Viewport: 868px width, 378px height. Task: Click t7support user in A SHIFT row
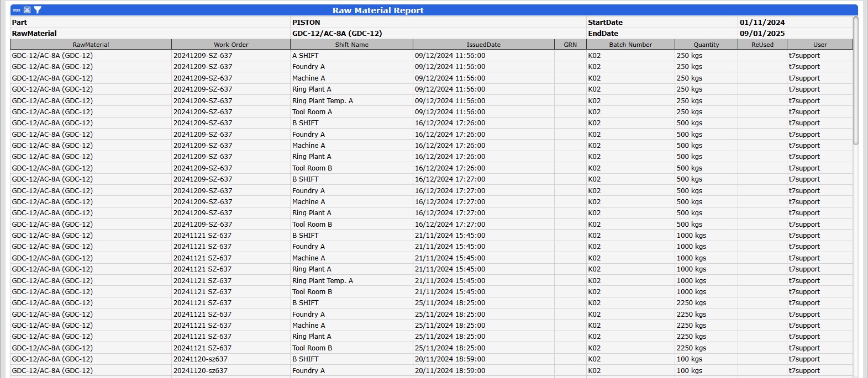coord(820,56)
